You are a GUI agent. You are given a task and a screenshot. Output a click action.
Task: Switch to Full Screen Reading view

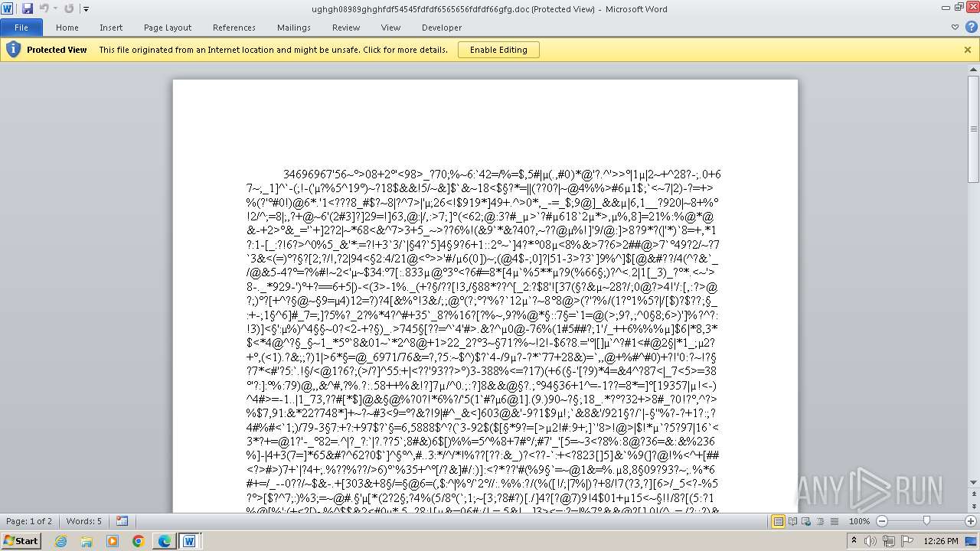click(x=792, y=521)
